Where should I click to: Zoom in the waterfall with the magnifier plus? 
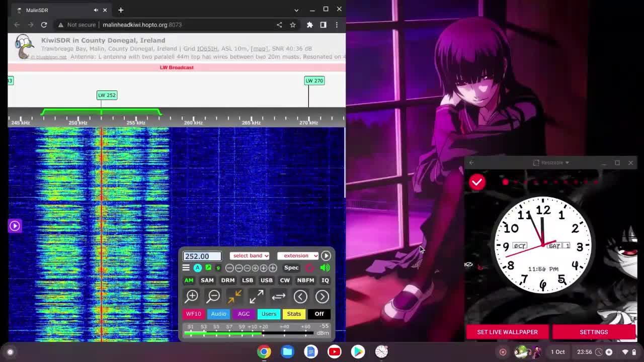click(x=192, y=297)
